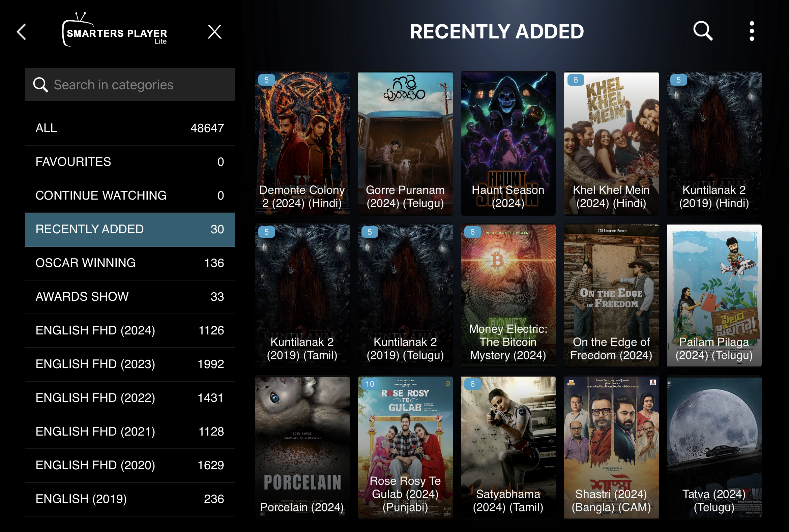This screenshot has height=532, width=789.
Task: Focus the Search in categories field
Action: point(129,85)
